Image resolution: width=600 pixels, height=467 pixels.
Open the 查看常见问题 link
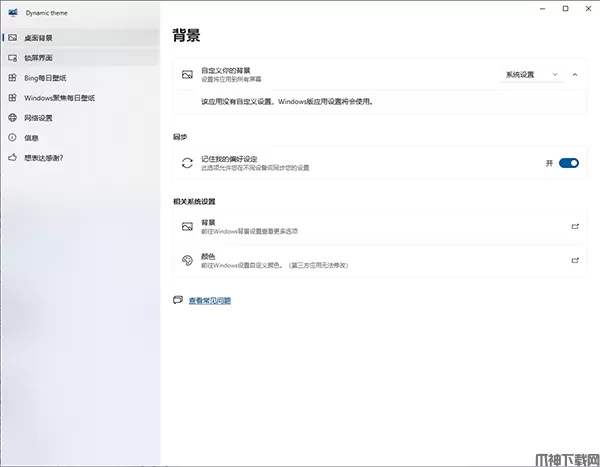(210, 300)
